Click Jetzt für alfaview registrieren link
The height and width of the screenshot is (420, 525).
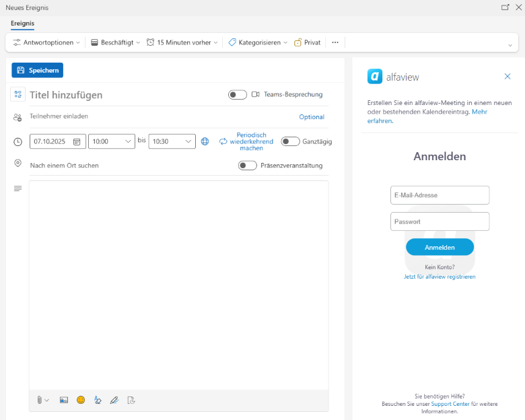coord(440,277)
